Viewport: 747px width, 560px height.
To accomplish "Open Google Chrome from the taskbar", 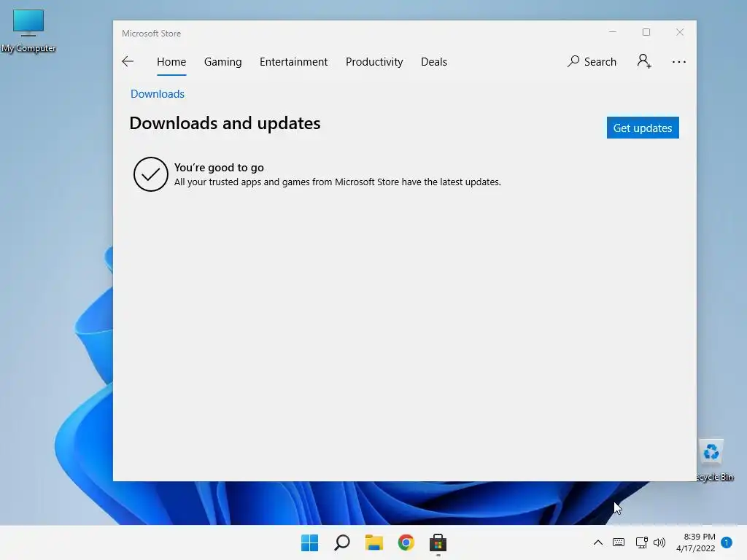I will point(406,542).
